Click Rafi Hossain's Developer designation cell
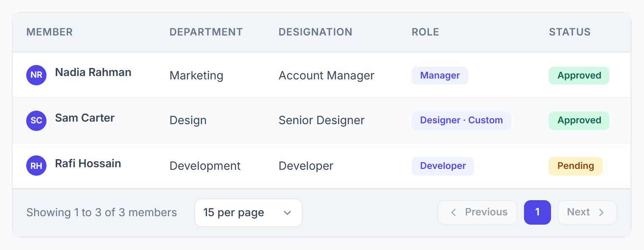Viewport: 644px width, 250px height. click(306, 166)
